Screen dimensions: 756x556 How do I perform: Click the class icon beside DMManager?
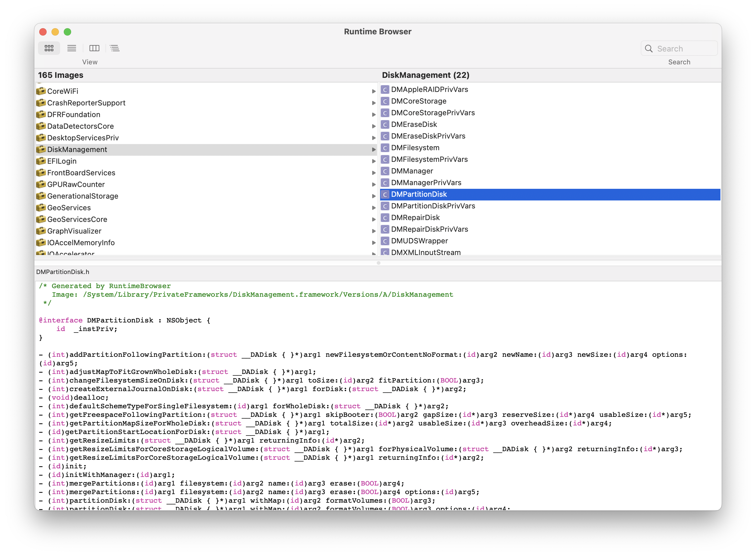pyautogui.click(x=385, y=171)
